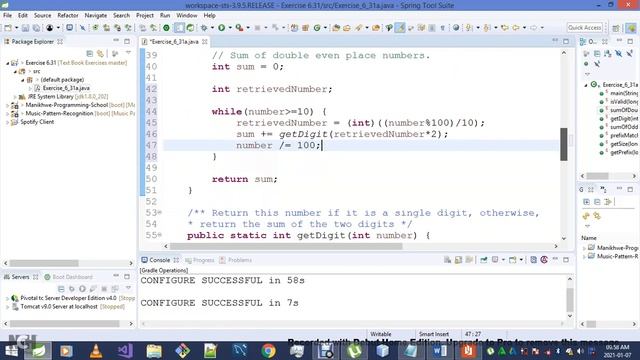This screenshot has width=640, height=360.
Task: Switch to the Problems tab
Action: [x=236, y=260]
